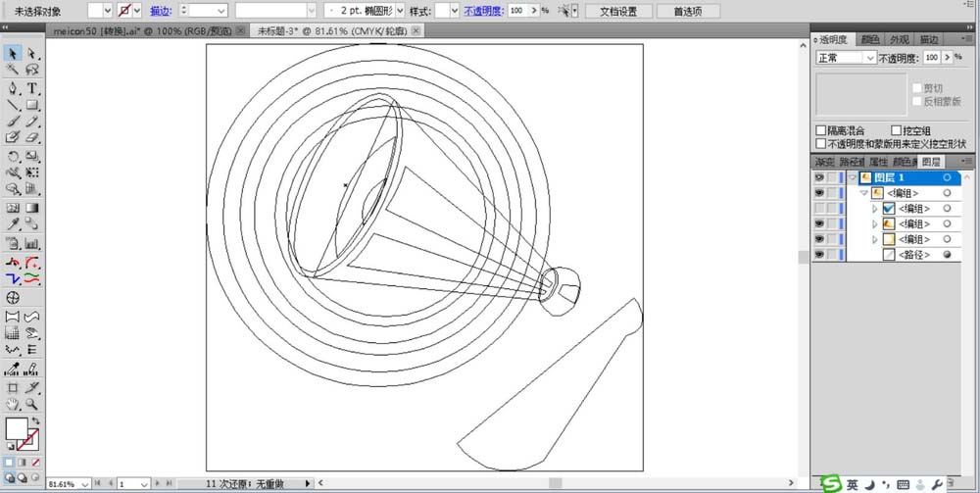The width and height of the screenshot is (980, 493).
Task: Toggle visibility of the top <编组> group
Action: pyautogui.click(x=818, y=193)
